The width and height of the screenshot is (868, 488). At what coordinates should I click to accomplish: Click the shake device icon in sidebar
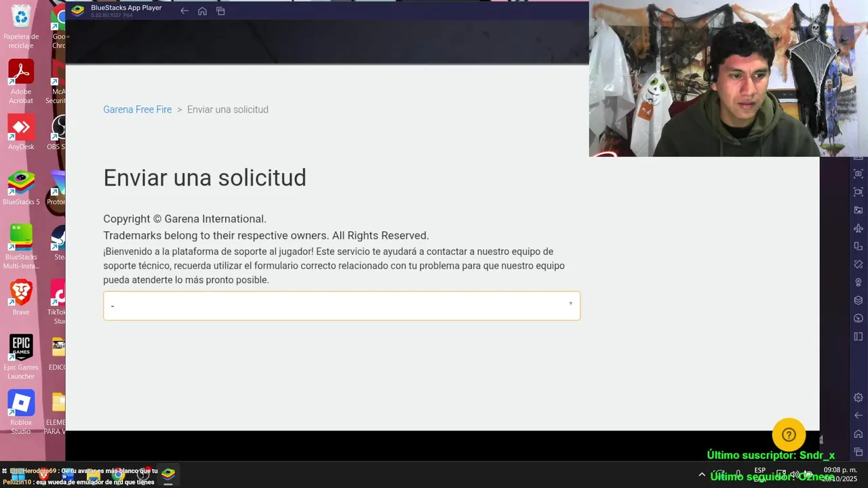click(x=859, y=264)
